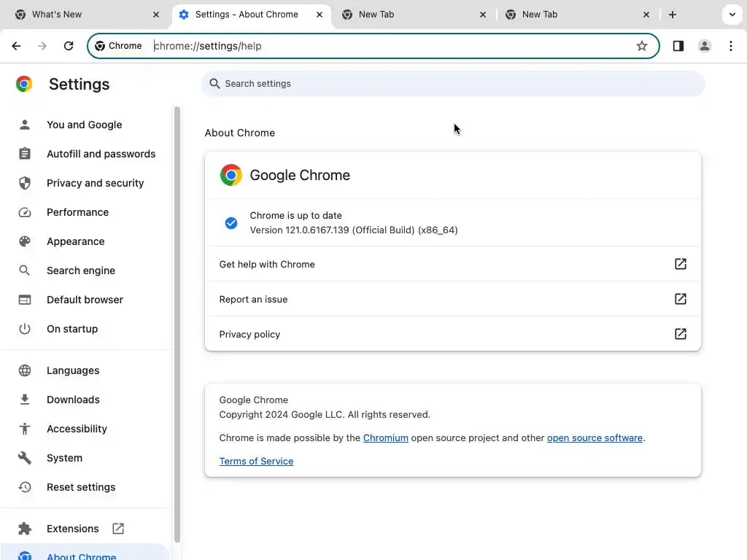Click the Google Chrome logo in card
This screenshot has height=560, width=747.
pos(231,175)
